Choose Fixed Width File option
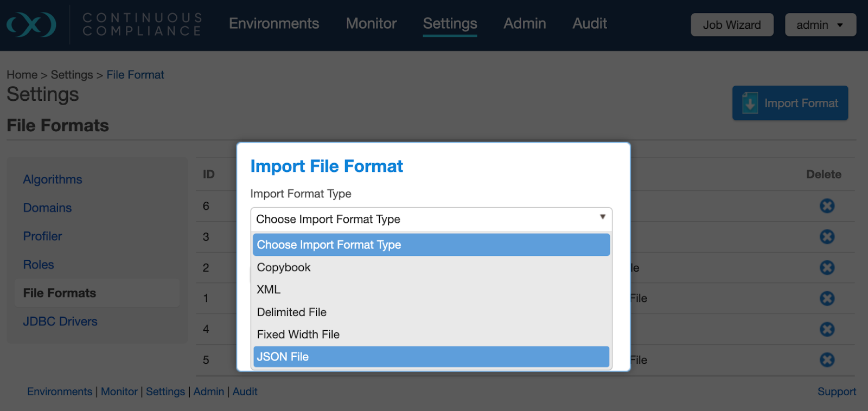The width and height of the screenshot is (868, 411). pos(431,335)
